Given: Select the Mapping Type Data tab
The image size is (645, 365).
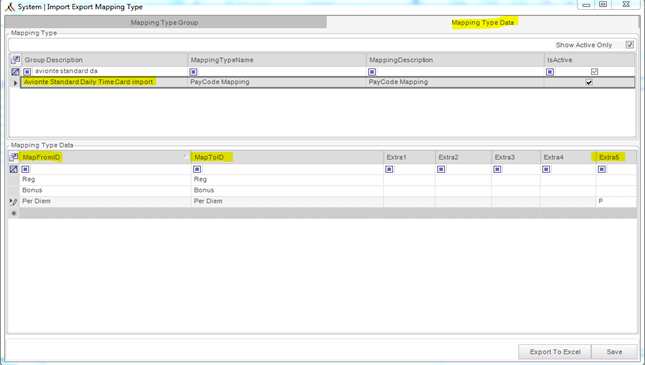Looking at the screenshot, I should (x=483, y=23).
